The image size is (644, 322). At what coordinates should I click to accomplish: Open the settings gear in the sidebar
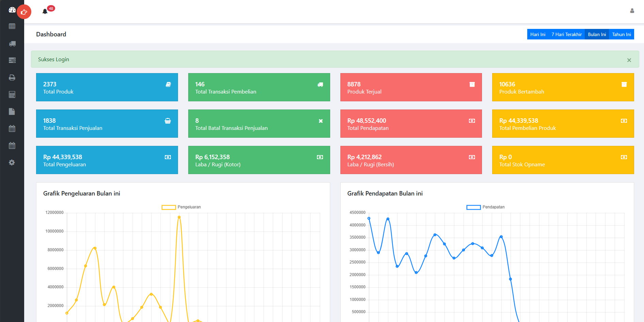[x=12, y=163]
